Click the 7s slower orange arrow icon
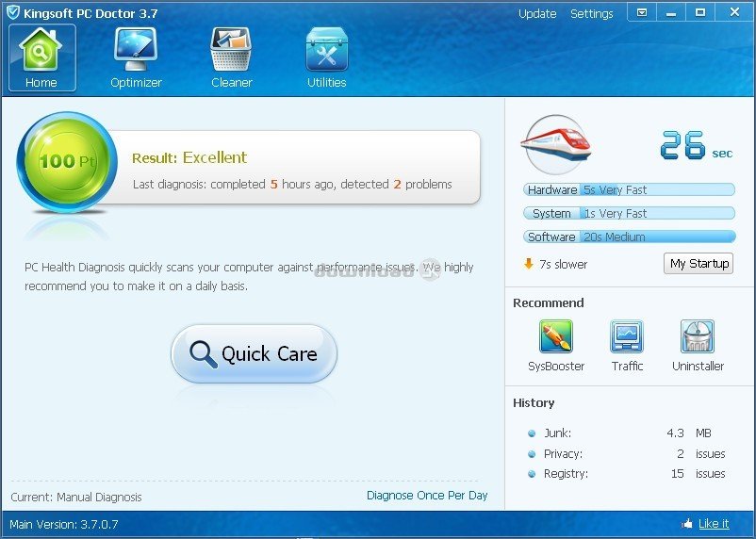This screenshot has width=756, height=539. [529, 264]
